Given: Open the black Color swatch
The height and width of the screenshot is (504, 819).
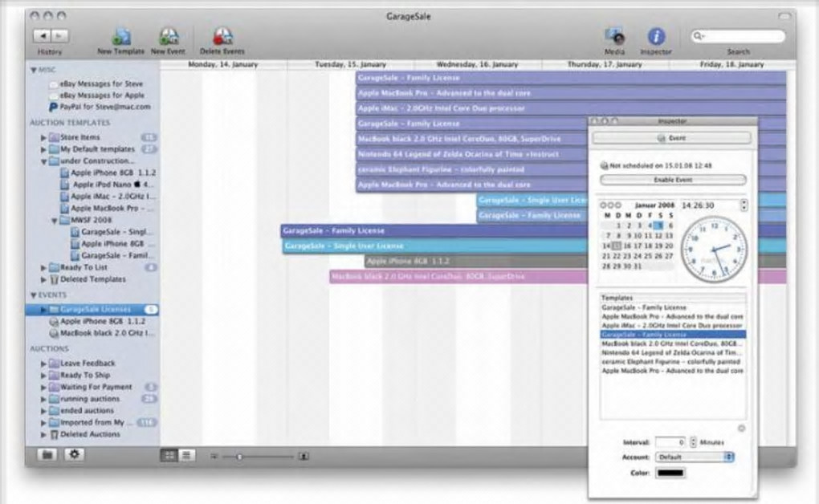Looking at the screenshot, I should tap(670, 474).
